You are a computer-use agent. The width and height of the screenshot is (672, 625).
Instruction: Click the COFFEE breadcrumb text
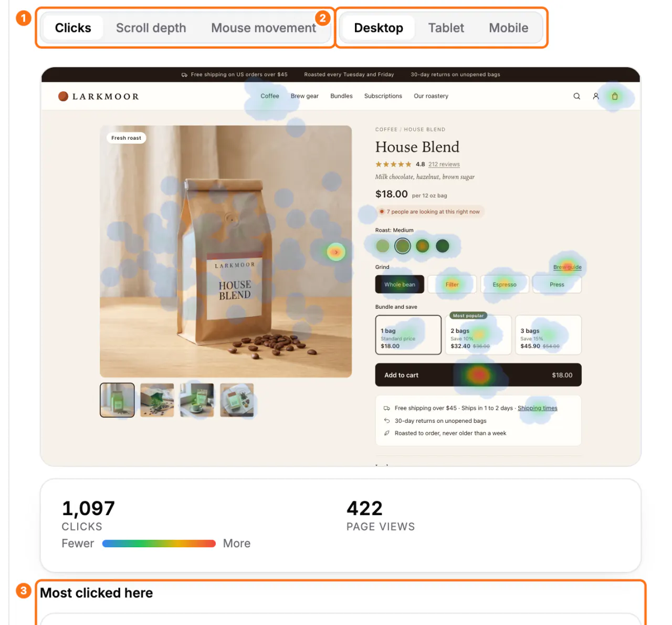[386, 129]
